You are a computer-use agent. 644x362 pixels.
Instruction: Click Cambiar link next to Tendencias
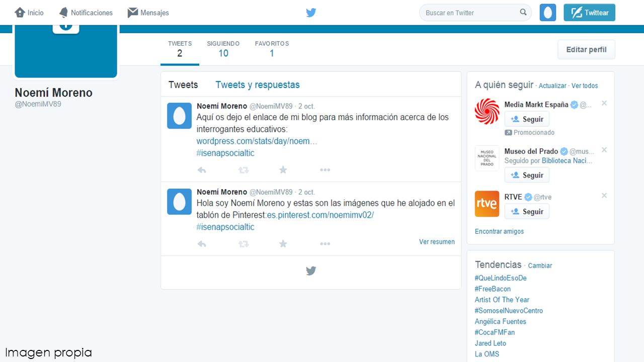[x=540, y=265]
